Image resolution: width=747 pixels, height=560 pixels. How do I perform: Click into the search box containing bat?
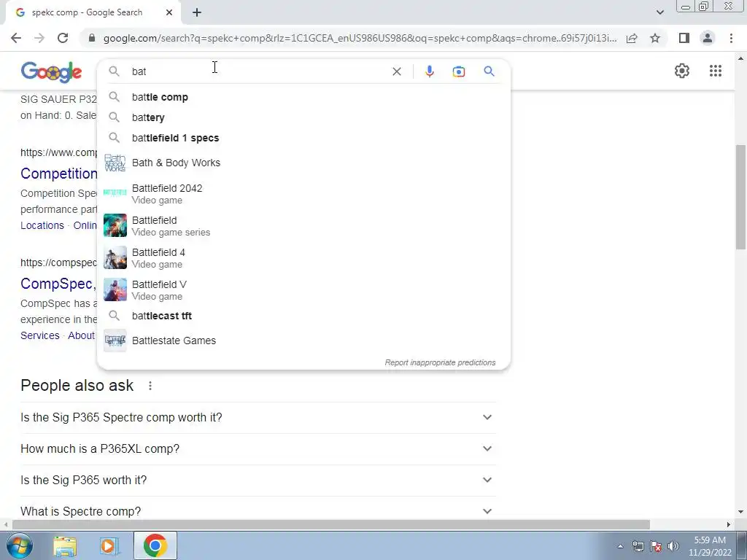tap(258, 71)
